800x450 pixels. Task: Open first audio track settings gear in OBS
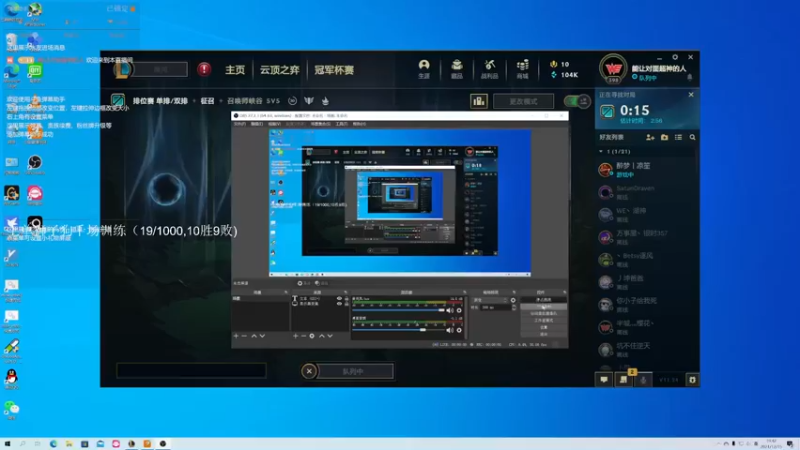459,310
